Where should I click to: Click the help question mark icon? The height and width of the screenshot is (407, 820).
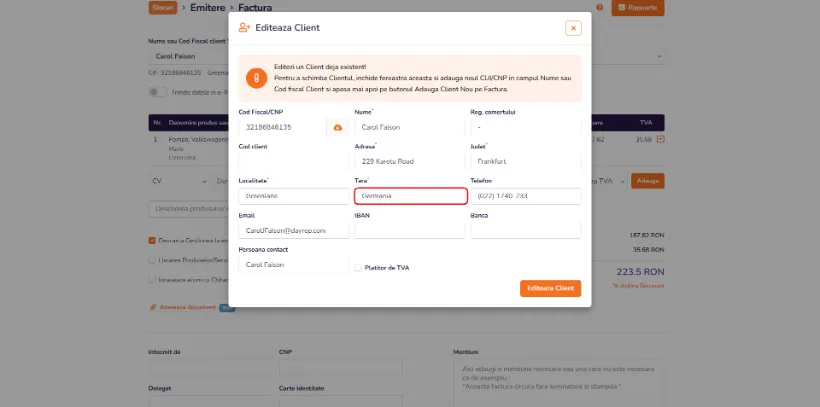(x=599, y=8)
